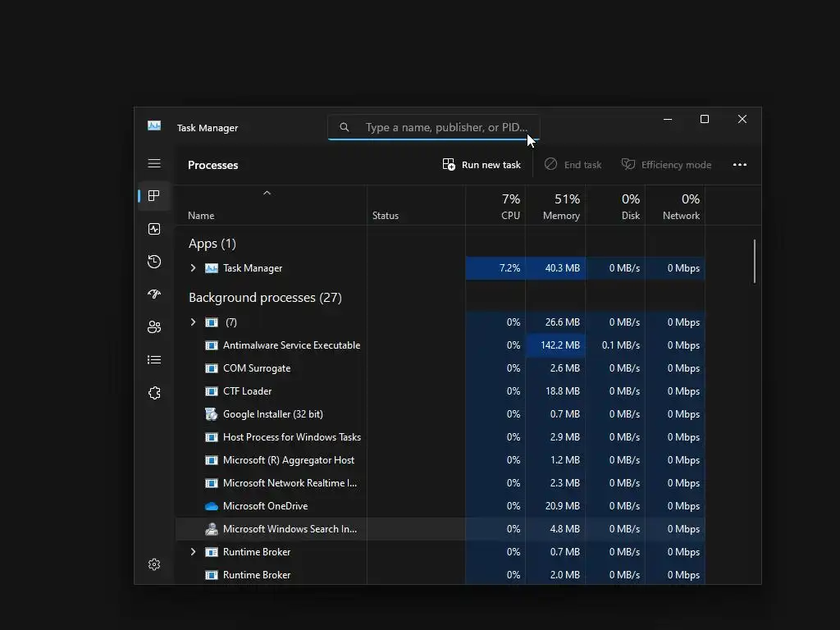Viewport: 840px width, 630px height.
Task: Open the more options ellipsis menu
Action: tap(740, 165)
